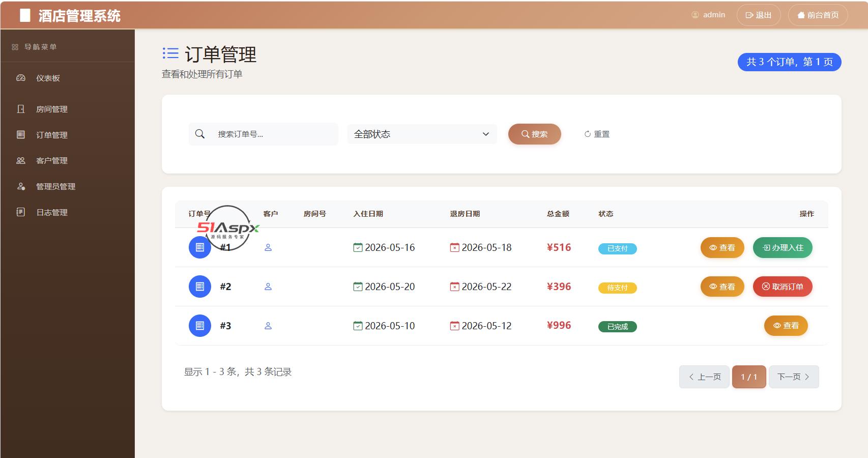The width and height of the screenshot is (868, 458).
Task: Open 管理员管理 admin management menu
Action: (x=68, y=186)
